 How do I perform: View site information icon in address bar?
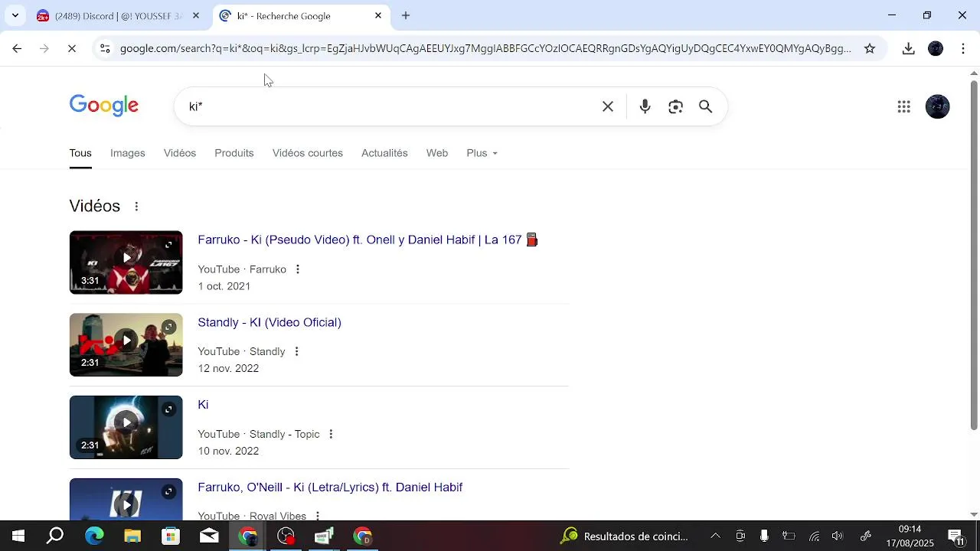point(105,48)
